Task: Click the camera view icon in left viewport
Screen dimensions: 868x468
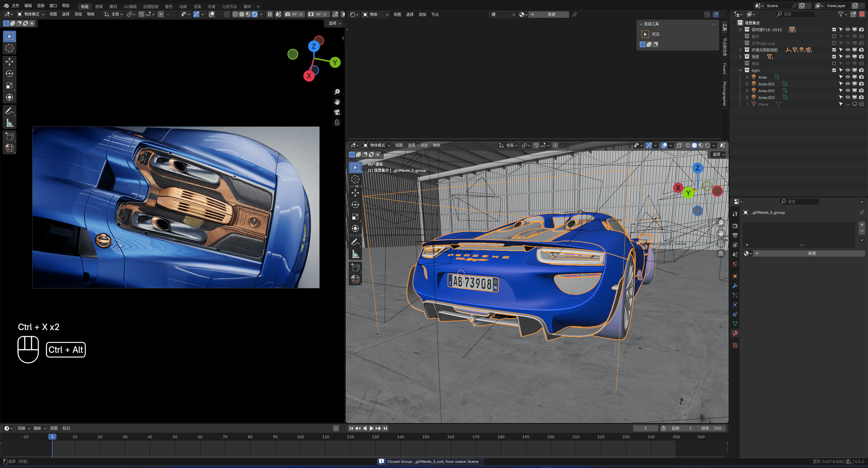Action: (337, 112)
